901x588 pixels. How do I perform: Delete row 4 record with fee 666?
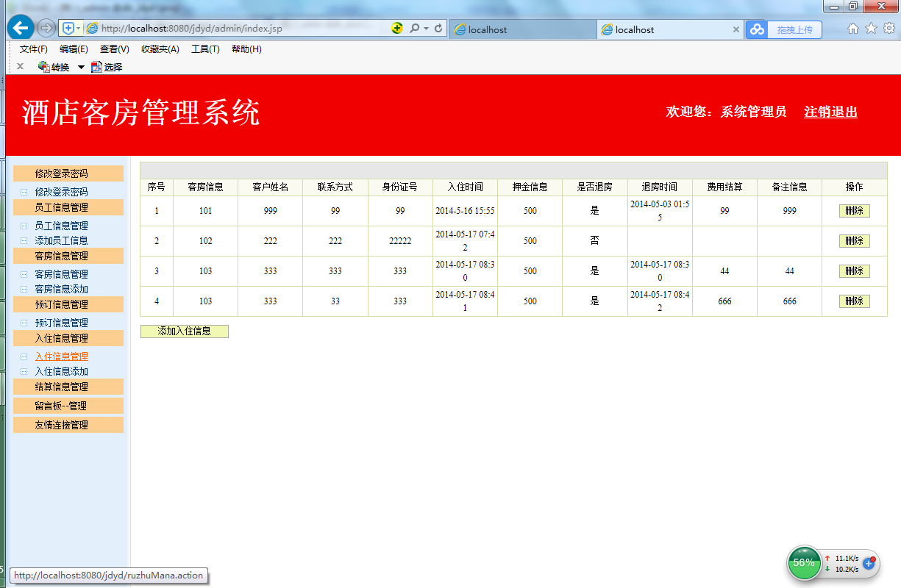[x=854, y=301]
